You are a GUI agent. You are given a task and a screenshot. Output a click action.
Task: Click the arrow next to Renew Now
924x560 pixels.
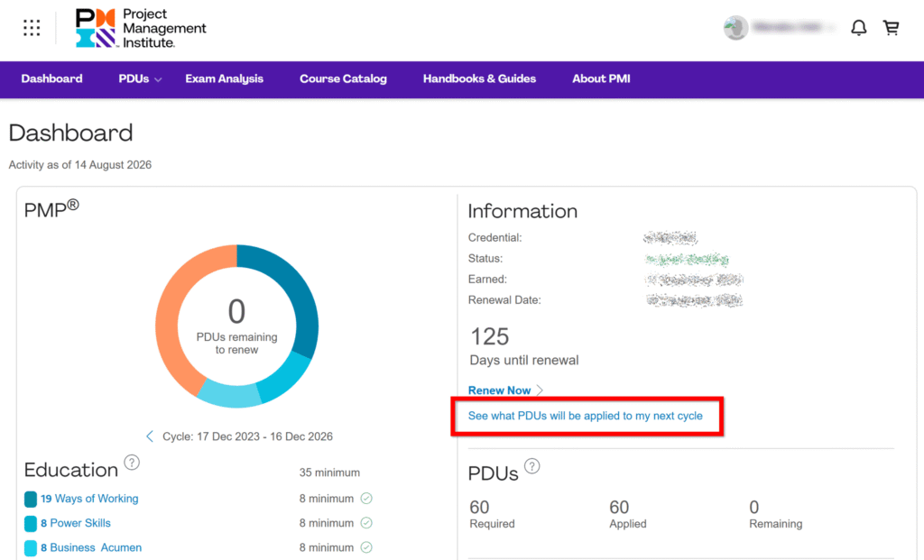tap(540, 390)
